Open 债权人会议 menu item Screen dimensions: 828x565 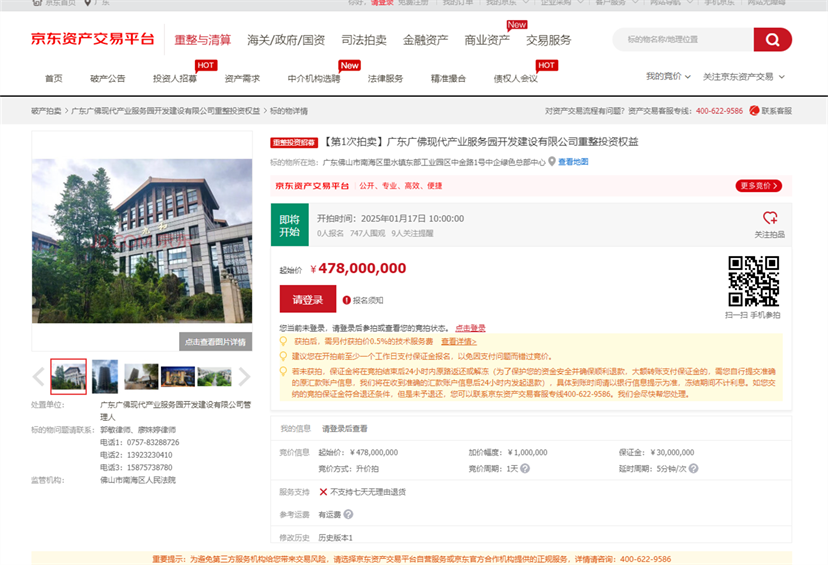(515, 78)
